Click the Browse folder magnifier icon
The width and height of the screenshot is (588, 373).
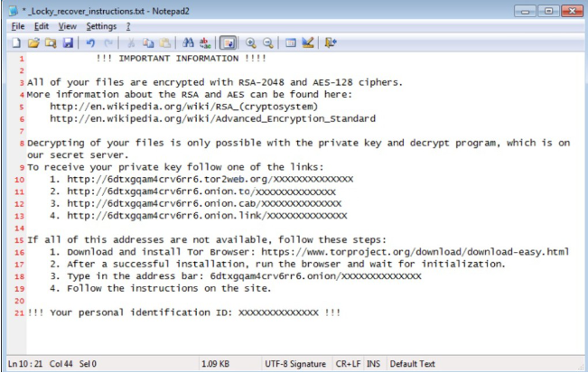click(x=51, y=42)
